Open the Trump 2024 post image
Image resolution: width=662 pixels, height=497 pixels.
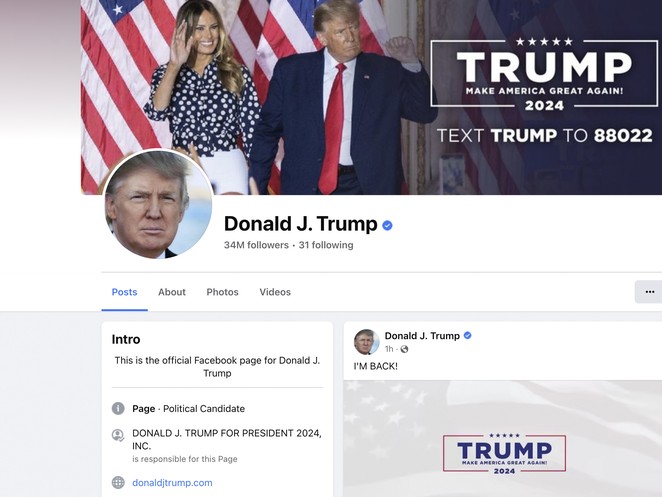tap(503, 438)
